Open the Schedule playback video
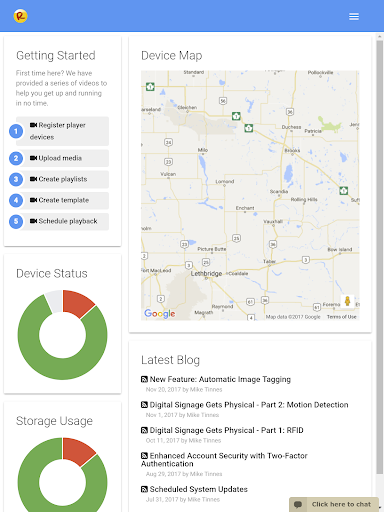The width and height of the screenshot is (384, 512). click(62, 221)
